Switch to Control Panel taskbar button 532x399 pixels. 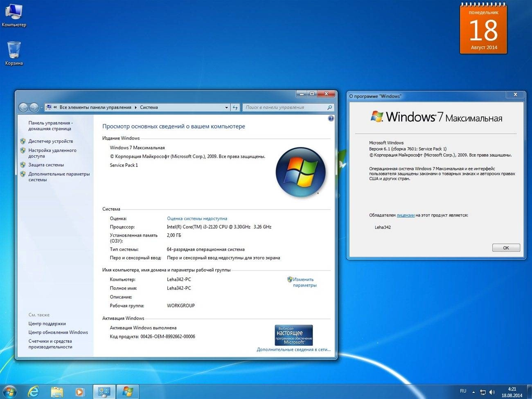coord(104,392)
